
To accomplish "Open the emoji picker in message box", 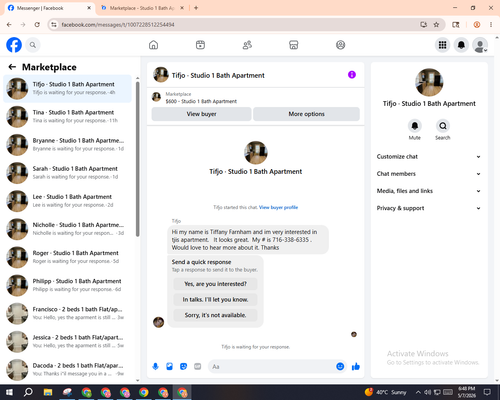I will 340,367.
